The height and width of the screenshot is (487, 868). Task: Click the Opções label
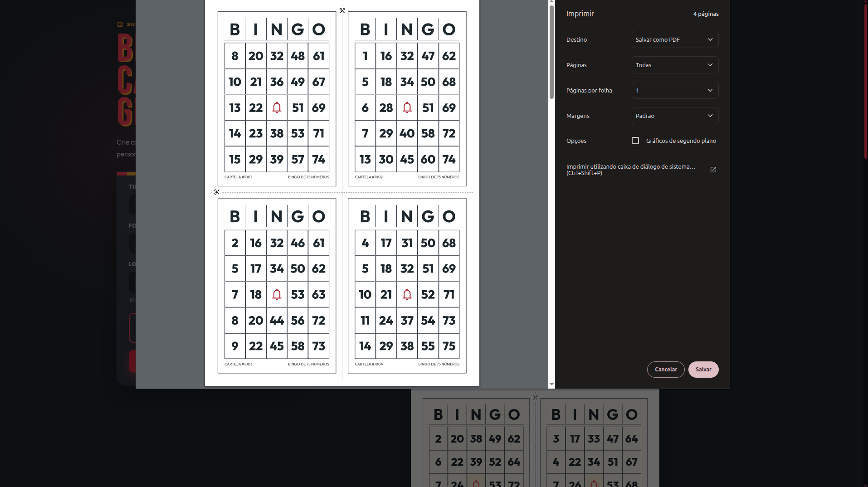point(576,141)
